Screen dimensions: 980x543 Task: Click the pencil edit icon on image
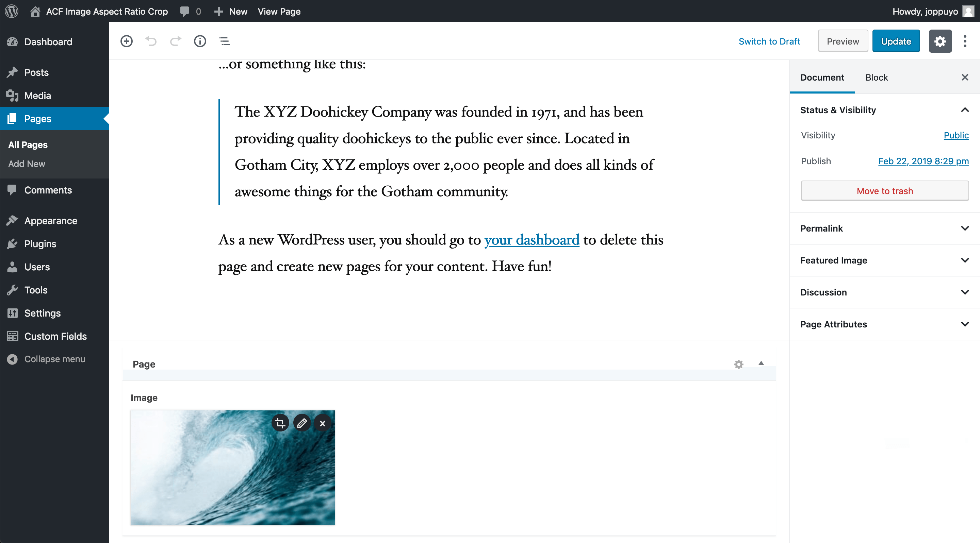302,423
